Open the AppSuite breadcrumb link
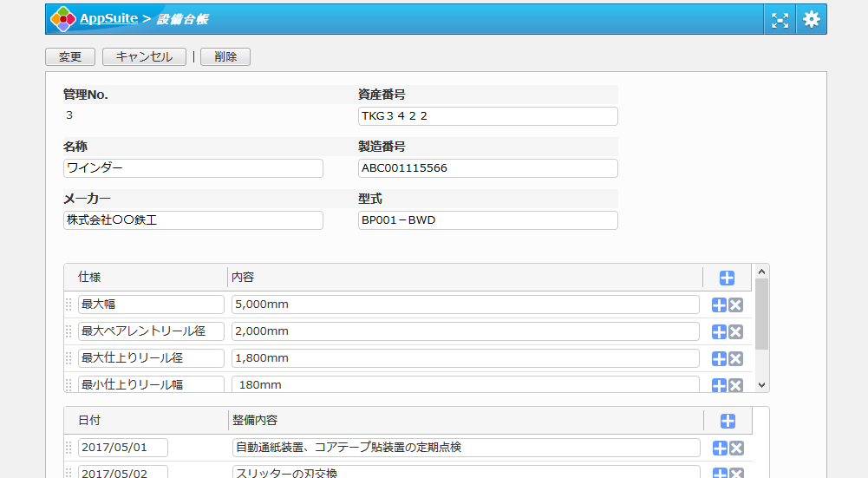Viewport: 868px width, 478px height. pyautogui.click(x=108, y=18)
